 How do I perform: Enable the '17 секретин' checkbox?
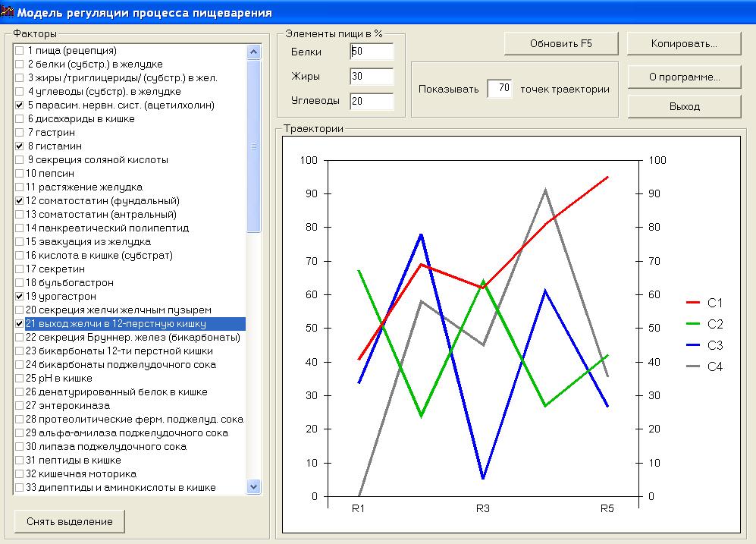tap(19, 269)
